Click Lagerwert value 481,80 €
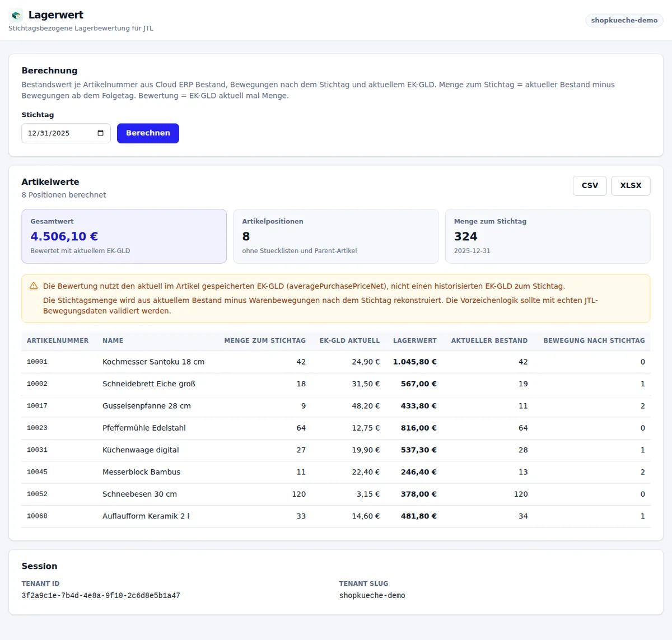Image resolution: width=672 pixels, height=640 pixels. click(x=419, y=516)
